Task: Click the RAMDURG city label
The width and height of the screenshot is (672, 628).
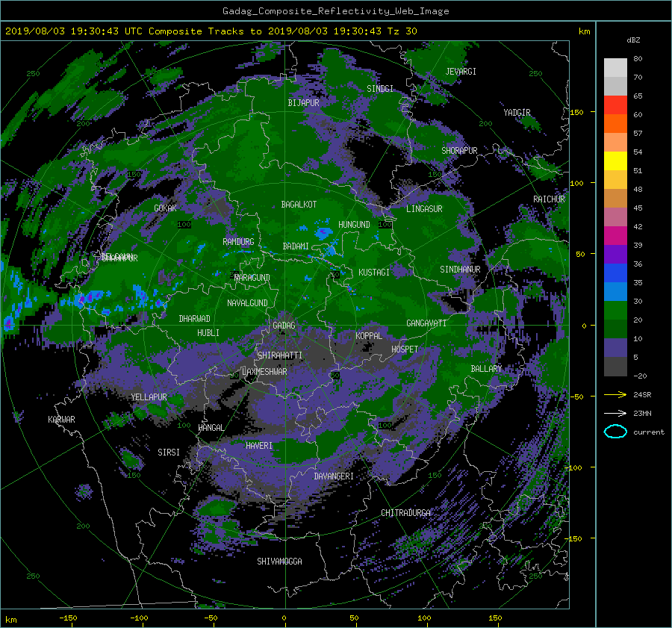Action: (x=238, y=242)
